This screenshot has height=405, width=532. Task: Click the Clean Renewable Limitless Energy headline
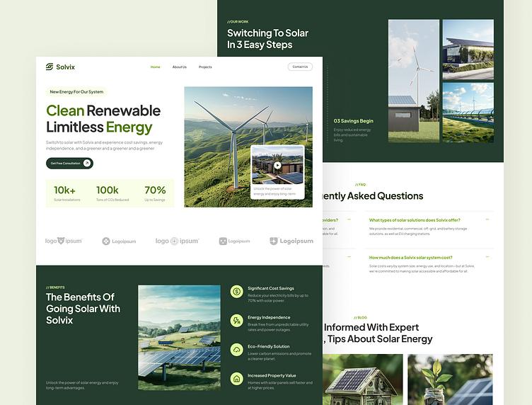103,119
